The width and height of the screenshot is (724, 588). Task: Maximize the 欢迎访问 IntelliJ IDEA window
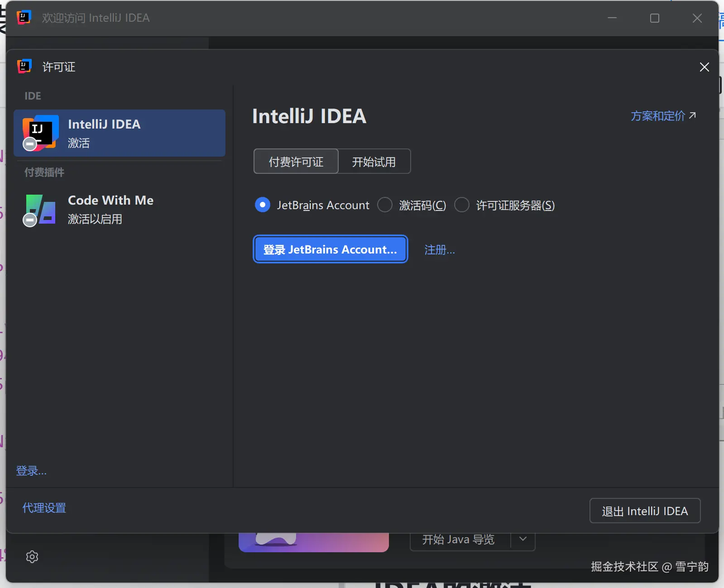point(655,18)
